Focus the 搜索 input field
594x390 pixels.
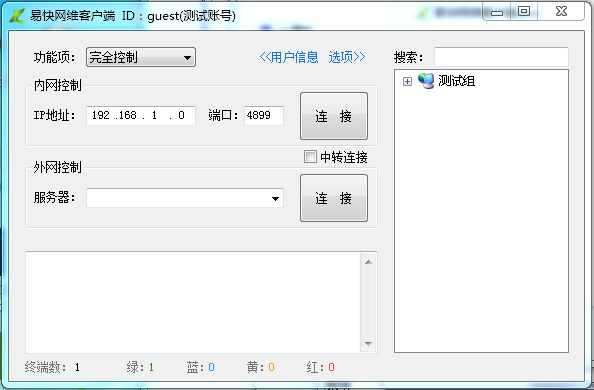coord(501,57)
